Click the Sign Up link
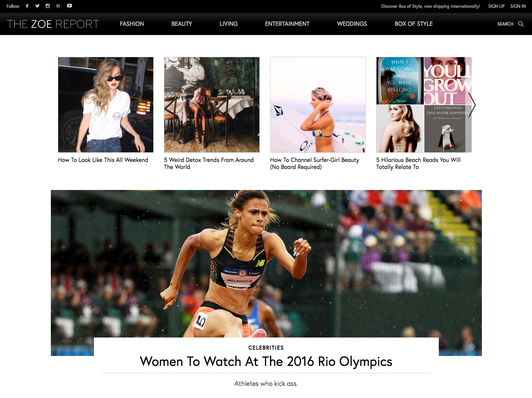Image resolution: width=532 pixels, height=398 pixels. click(496, 6)
